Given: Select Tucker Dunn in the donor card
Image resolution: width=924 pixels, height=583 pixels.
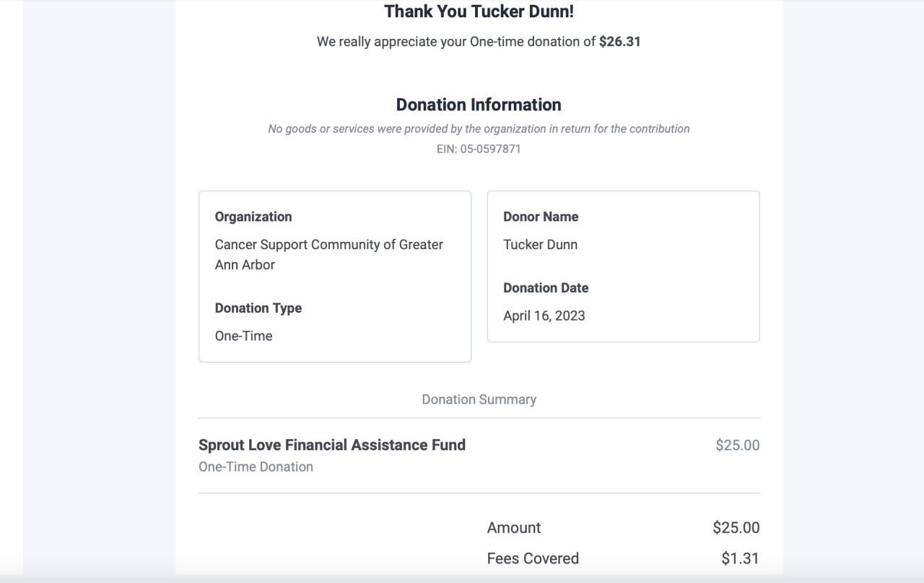Looking at the screenshot, I should 541,245.
